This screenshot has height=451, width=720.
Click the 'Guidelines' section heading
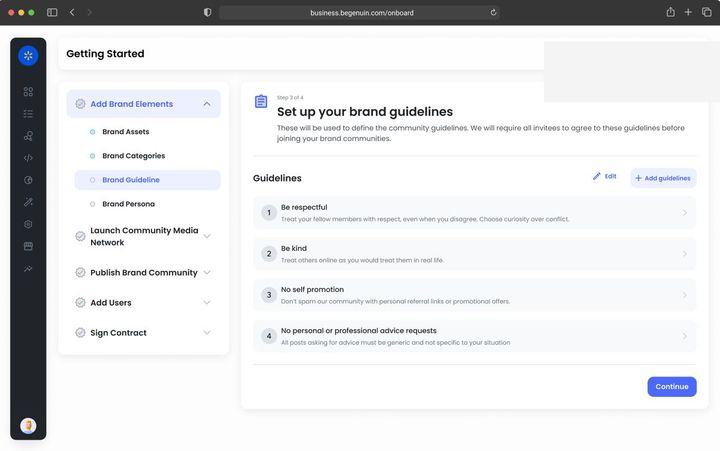click(277, 178)
